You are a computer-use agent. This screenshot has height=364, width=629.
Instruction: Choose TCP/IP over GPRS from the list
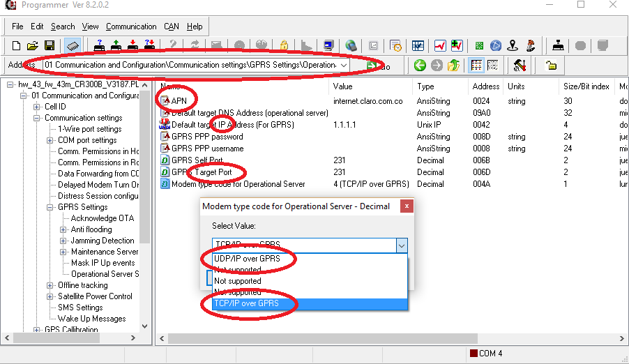310,303
